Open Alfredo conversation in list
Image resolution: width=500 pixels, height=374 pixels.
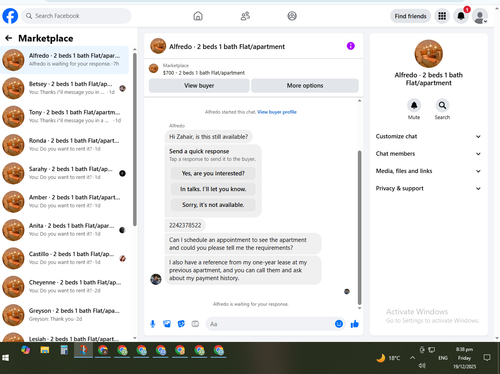coord(64,60)
